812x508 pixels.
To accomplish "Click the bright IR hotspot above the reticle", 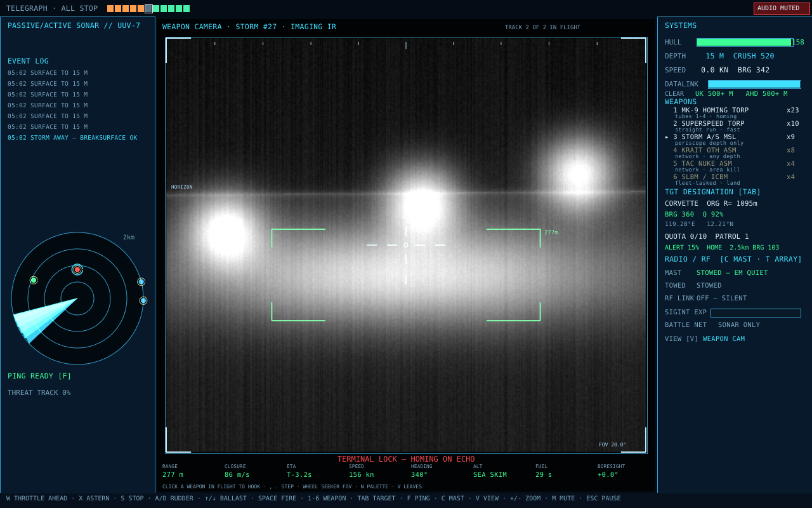I will point(421,206).
